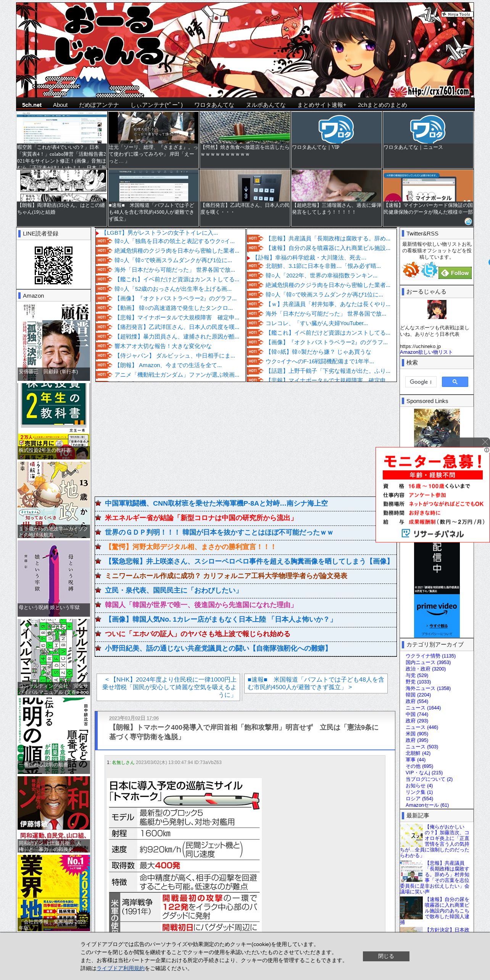Click the ad info icon on モニター急募

[x=487, y=450]
